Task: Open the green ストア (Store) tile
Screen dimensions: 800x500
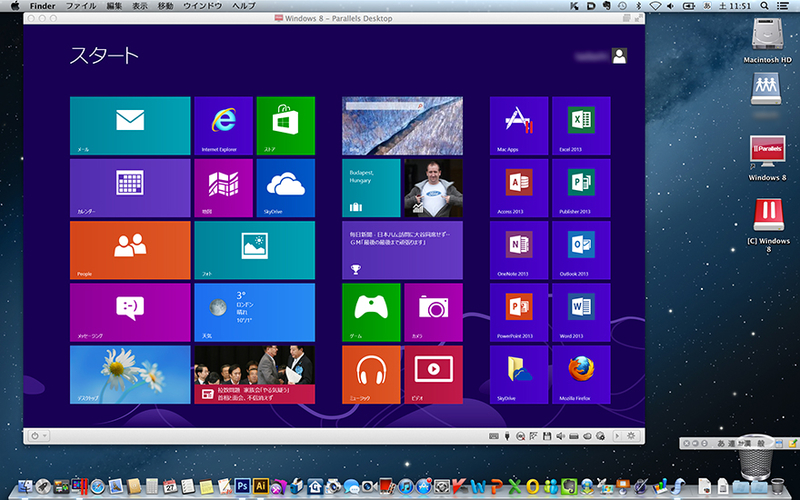Action: point(286,126)
